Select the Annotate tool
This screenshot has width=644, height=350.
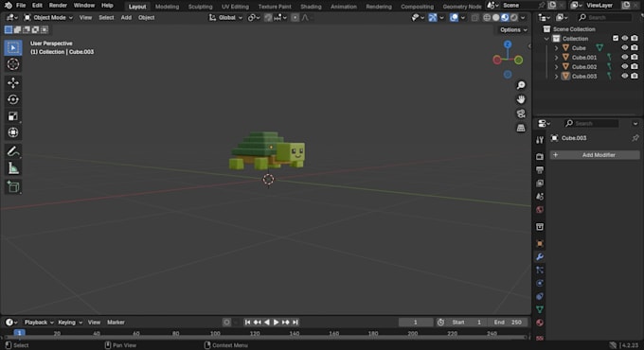click(13, 151)
